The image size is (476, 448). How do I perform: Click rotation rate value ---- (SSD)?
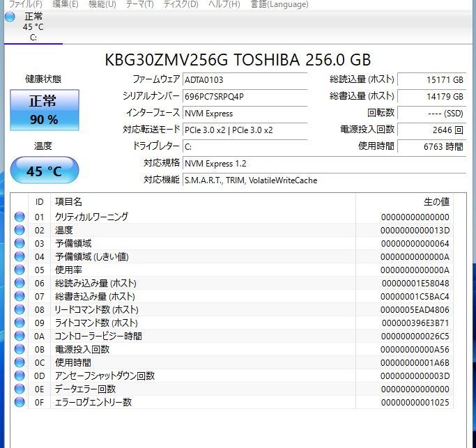pos(431,114)
